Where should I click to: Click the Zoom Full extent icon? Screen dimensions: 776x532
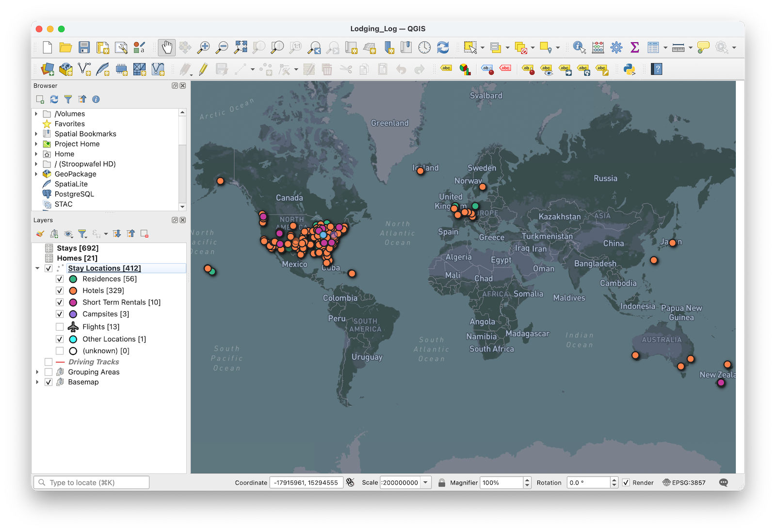coord(241,48)
